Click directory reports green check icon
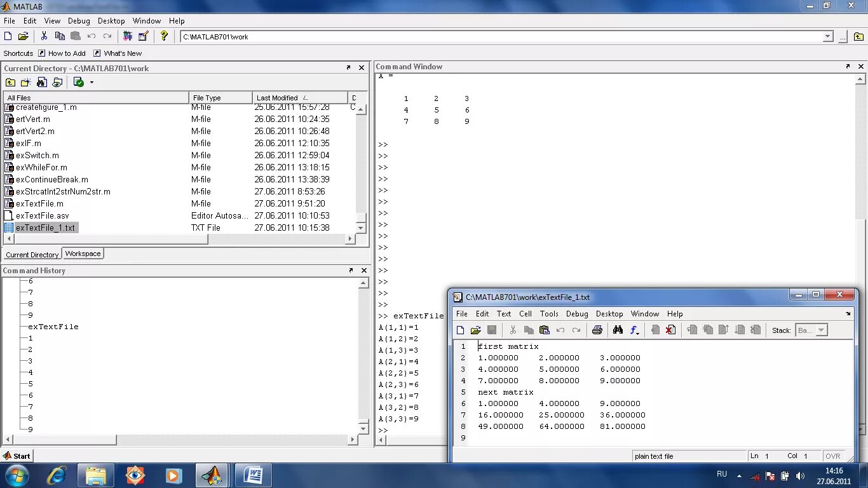 [79, 82]
